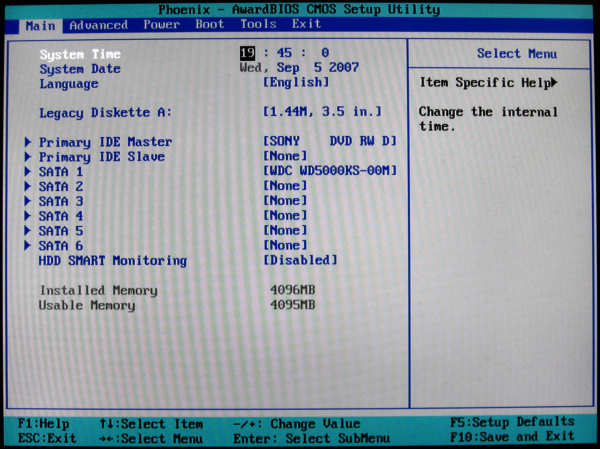Expand Primary IDE Master arrow
Screen dimensions: 600x449
[28, 142]
